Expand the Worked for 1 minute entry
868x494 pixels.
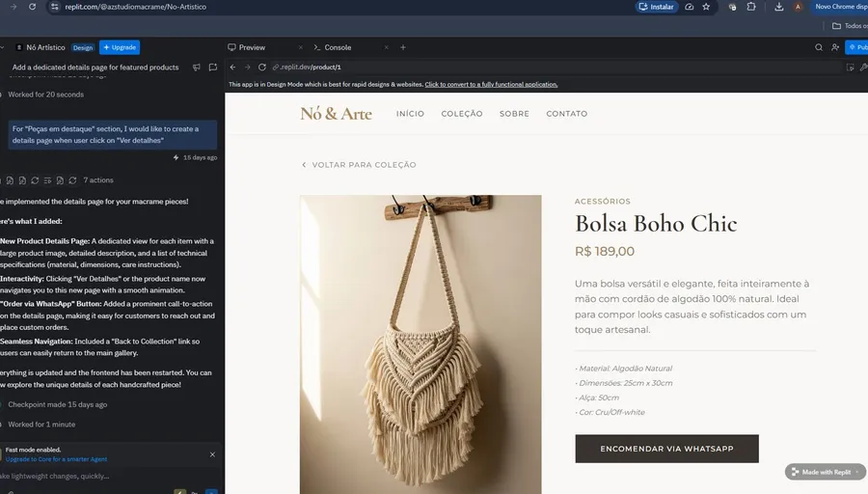tap(41, 425)
